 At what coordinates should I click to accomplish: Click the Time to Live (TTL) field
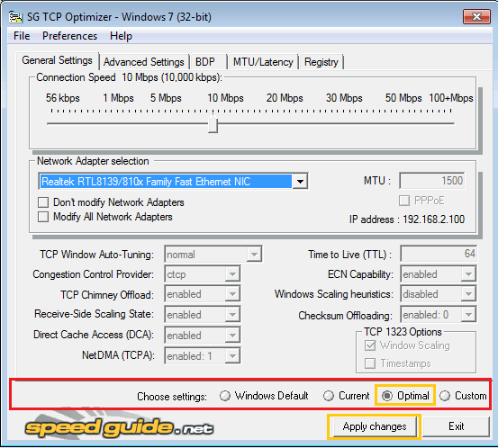(x=439, y=254)
